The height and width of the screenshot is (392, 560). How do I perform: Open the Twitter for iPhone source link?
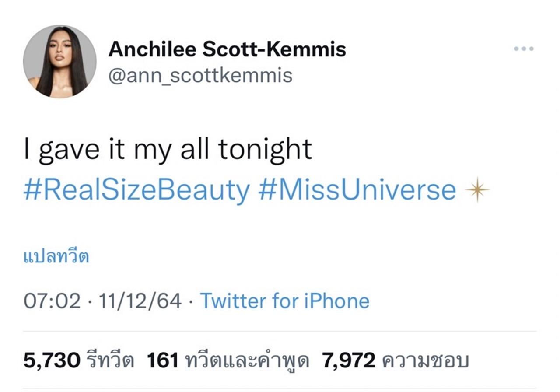tap(284, 301)
